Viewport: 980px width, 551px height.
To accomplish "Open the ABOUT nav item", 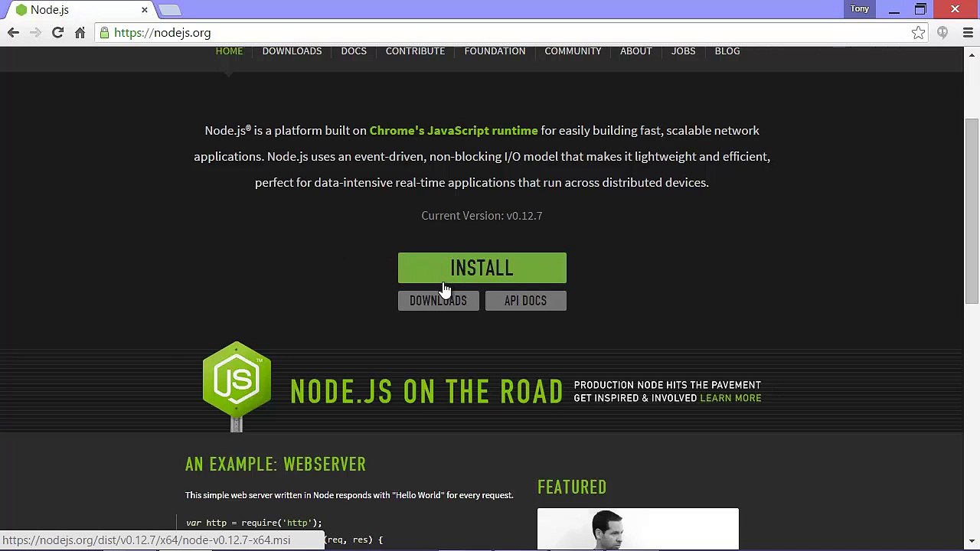I will click(636, 51).
